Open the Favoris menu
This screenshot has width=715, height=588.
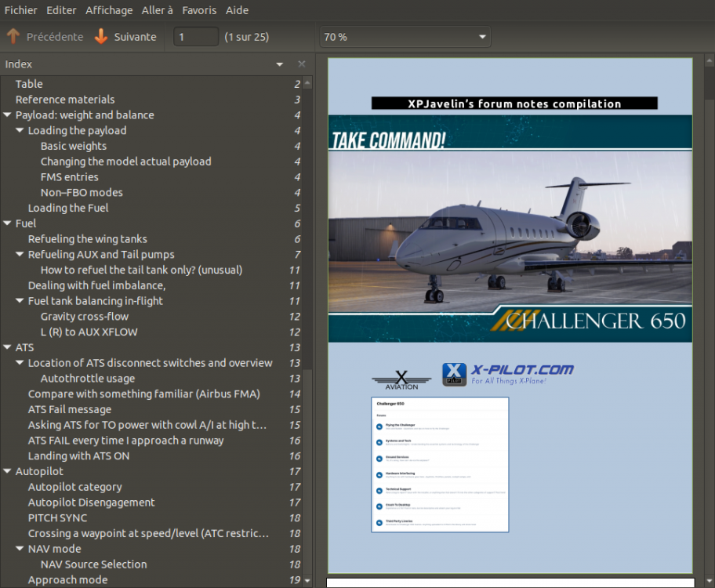199,10
